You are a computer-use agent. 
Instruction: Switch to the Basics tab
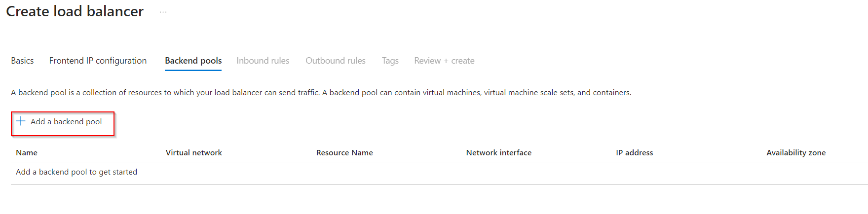click(x=22, y=61)
